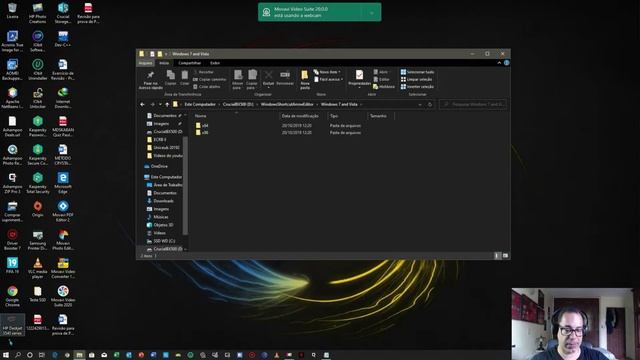Select Este Computador in navigation pane

[x=163, y=177]
